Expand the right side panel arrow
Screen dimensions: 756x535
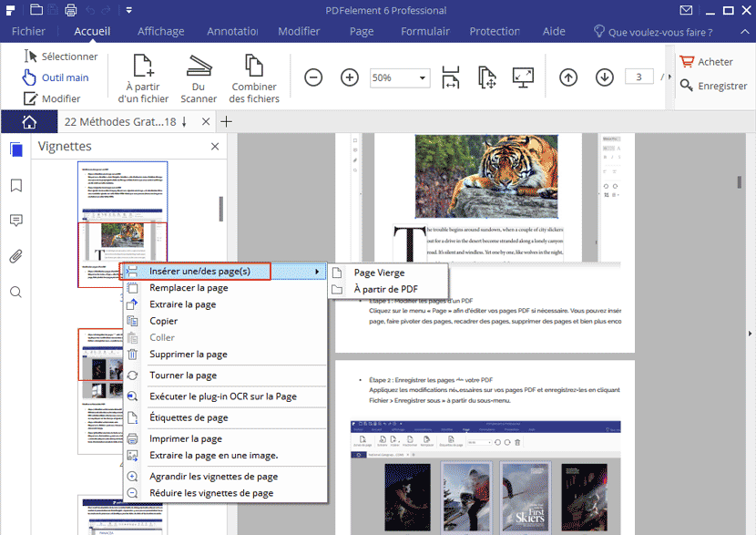pyautogui.click(x=750, y=334)
